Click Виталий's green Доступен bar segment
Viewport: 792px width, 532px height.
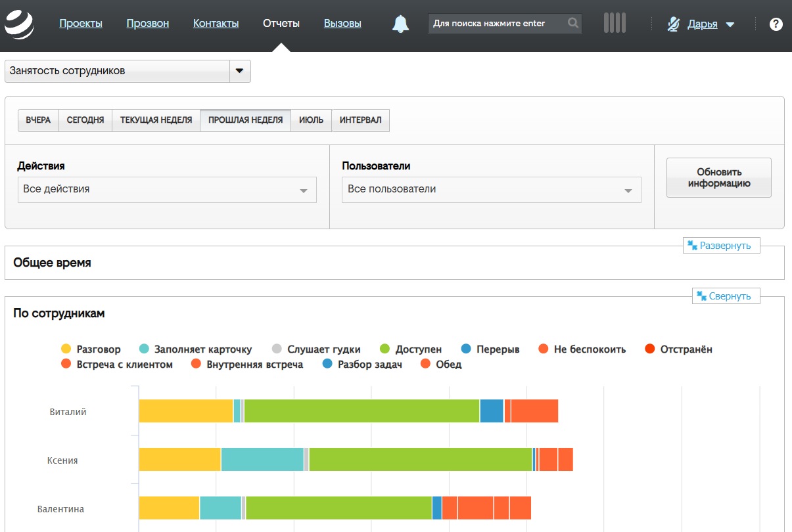361,411
